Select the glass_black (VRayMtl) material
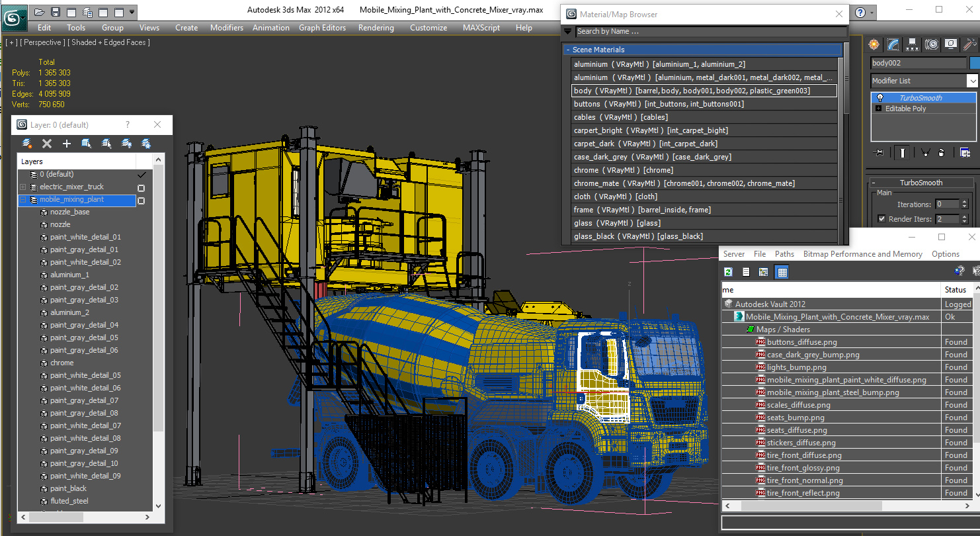This screenshot has width=980, height=536. (x=704, y=236)
